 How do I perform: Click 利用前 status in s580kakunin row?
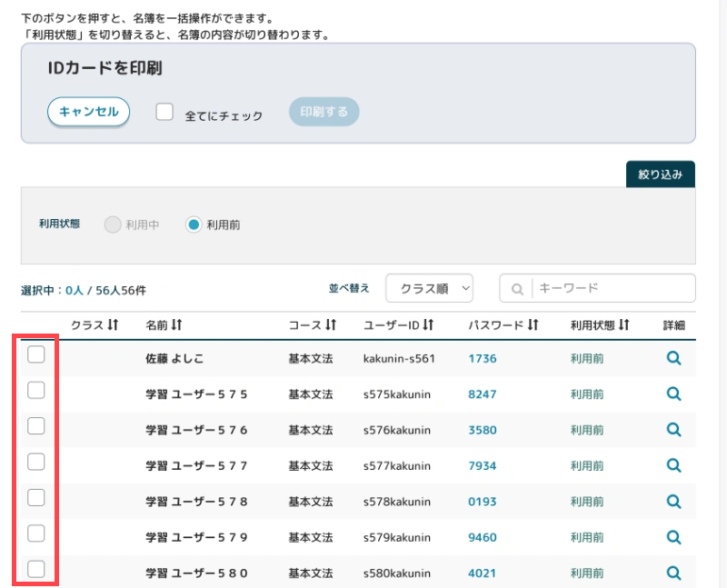tap(587, 573)
